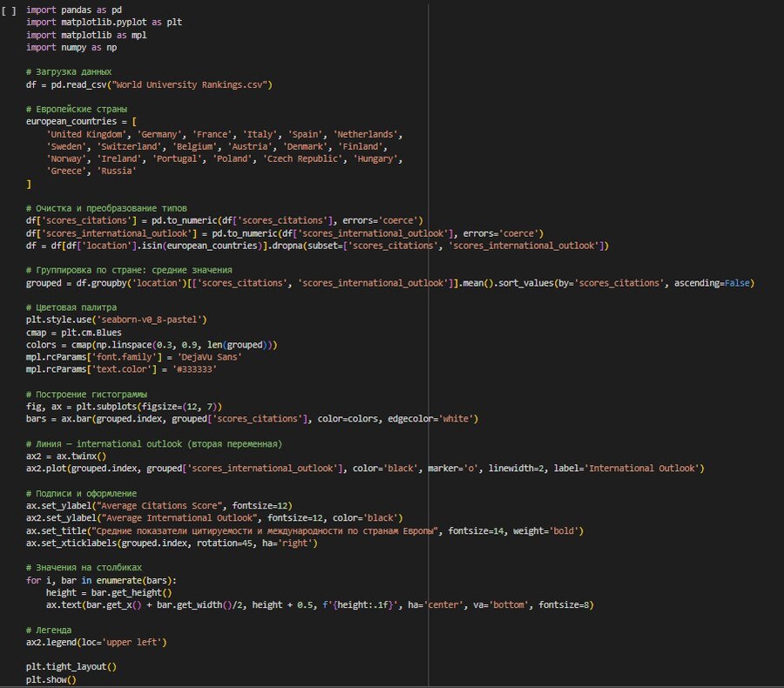This screenshot has width=784, height=688.
Task: Click 'Average Citations Score' ylabel line
Action: [x=159, y=505]
